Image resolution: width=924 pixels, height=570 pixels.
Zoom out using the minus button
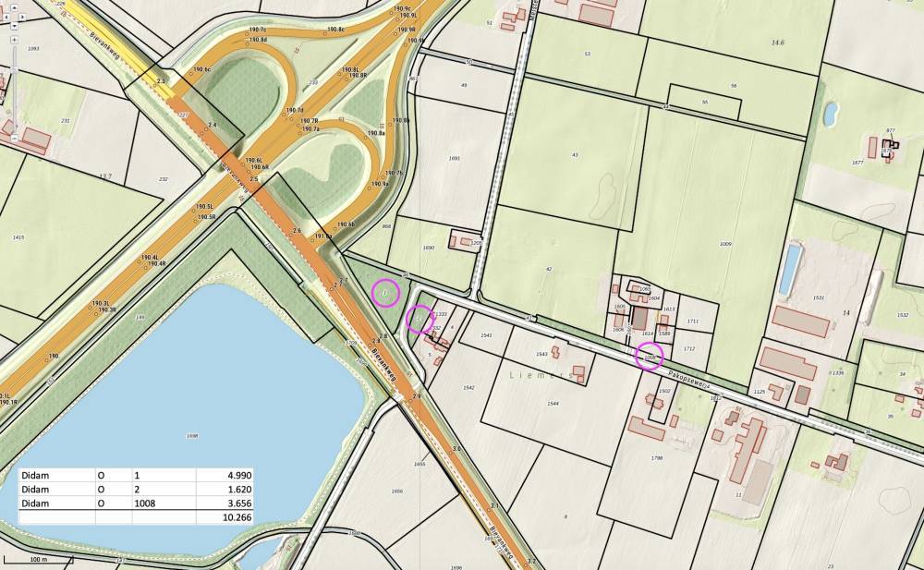(x=13, y=139)
